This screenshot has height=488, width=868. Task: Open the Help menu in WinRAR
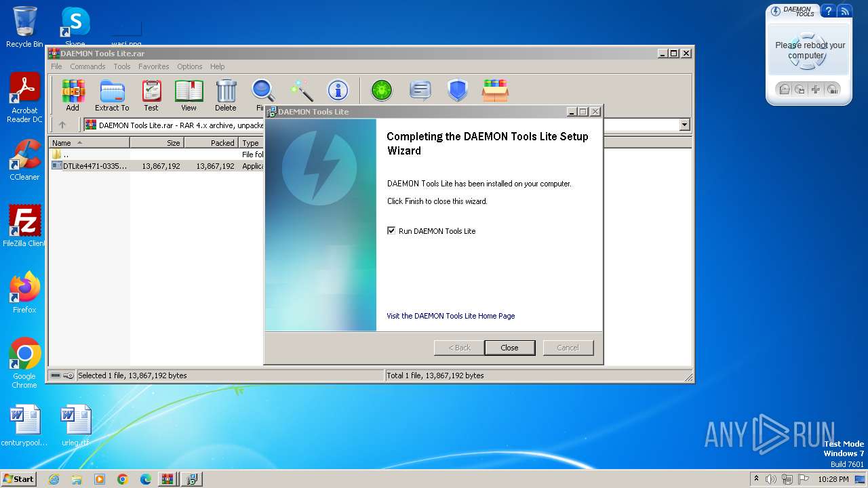pos(217,66)
